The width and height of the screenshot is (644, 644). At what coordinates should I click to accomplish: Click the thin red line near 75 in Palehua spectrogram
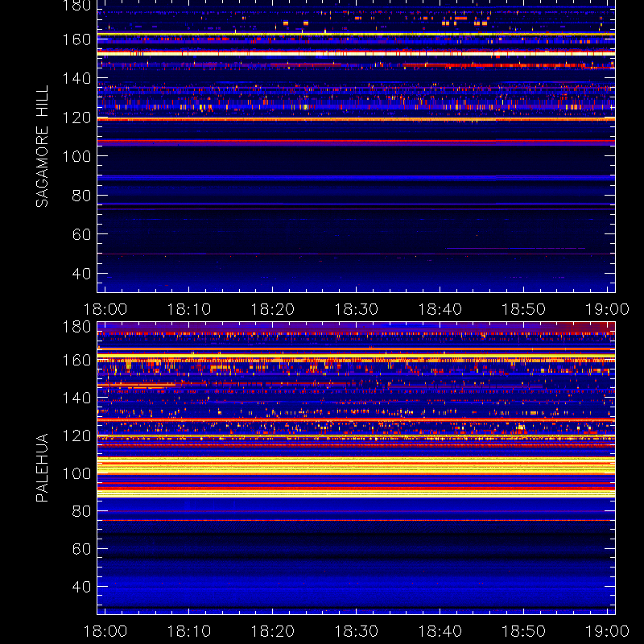356,520
